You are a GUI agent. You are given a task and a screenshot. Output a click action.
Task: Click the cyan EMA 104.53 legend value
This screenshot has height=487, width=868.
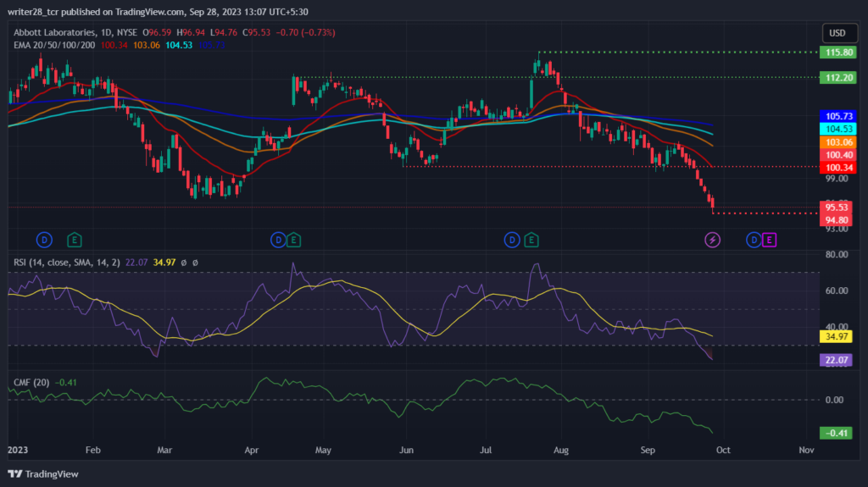click(179, 45)
